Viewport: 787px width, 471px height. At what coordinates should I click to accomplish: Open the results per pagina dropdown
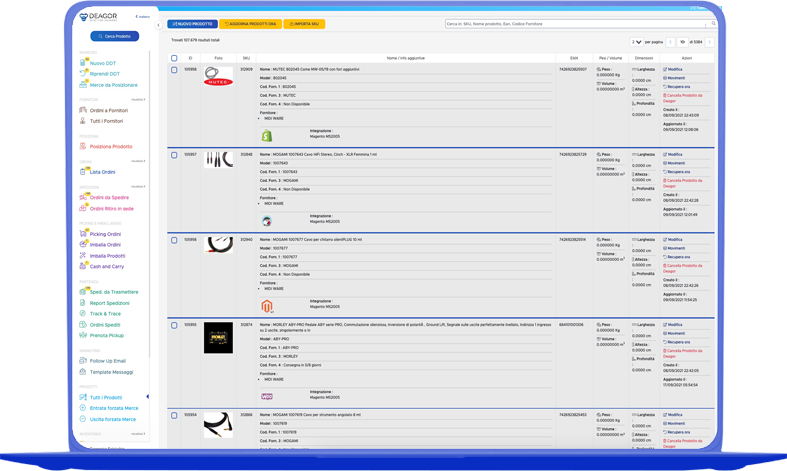636,42
